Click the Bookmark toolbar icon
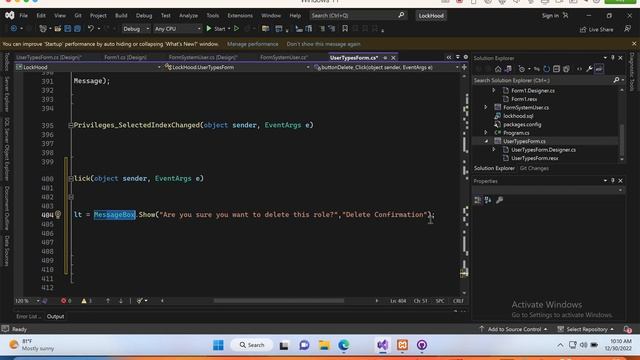The height and width of the screenshot is (360, 640). (345, 29)
